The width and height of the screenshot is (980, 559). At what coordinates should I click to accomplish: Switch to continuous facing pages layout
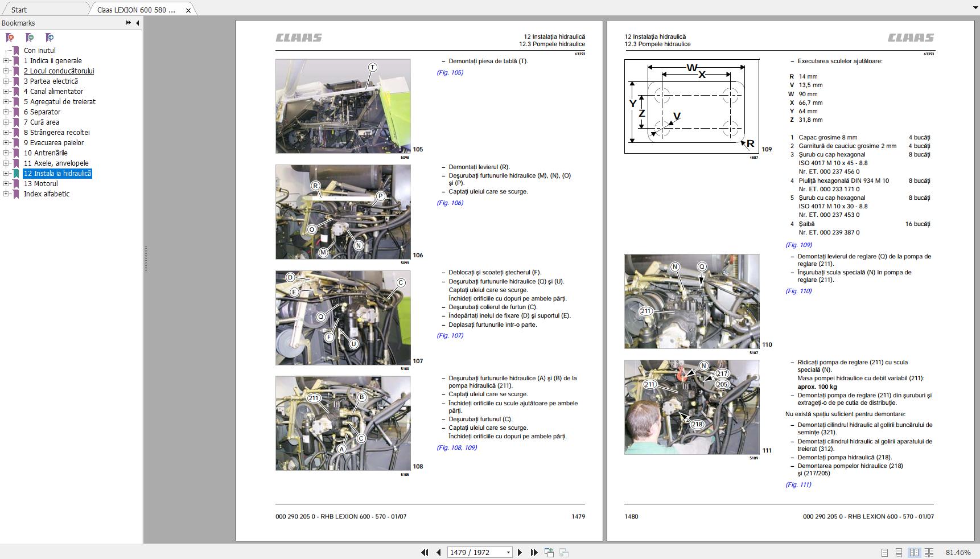tap(929, 552)
